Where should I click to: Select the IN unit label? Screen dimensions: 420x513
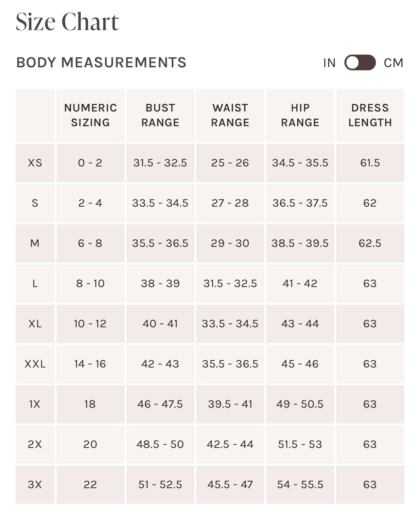[329, 63]
